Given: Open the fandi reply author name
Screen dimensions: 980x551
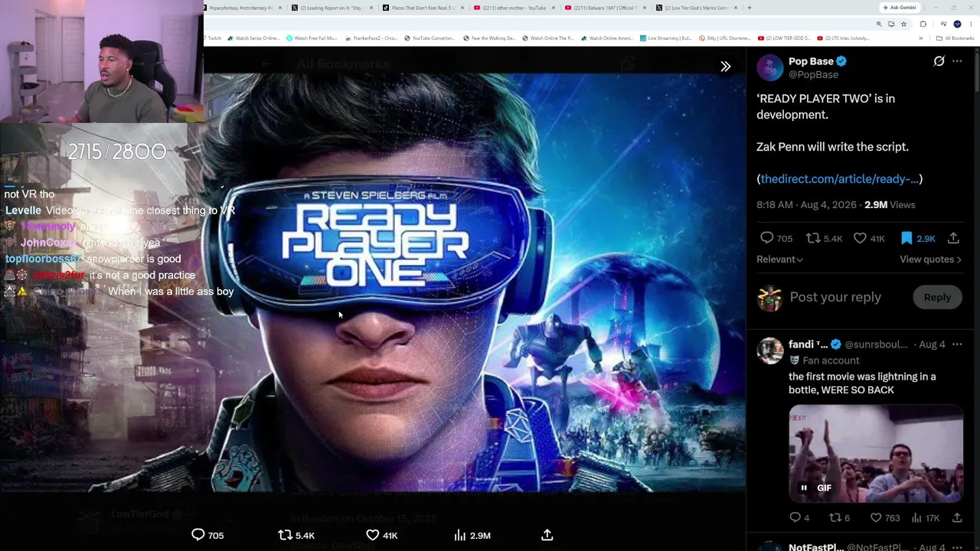Looking at the screenshot, I should [x=808, y=344].
